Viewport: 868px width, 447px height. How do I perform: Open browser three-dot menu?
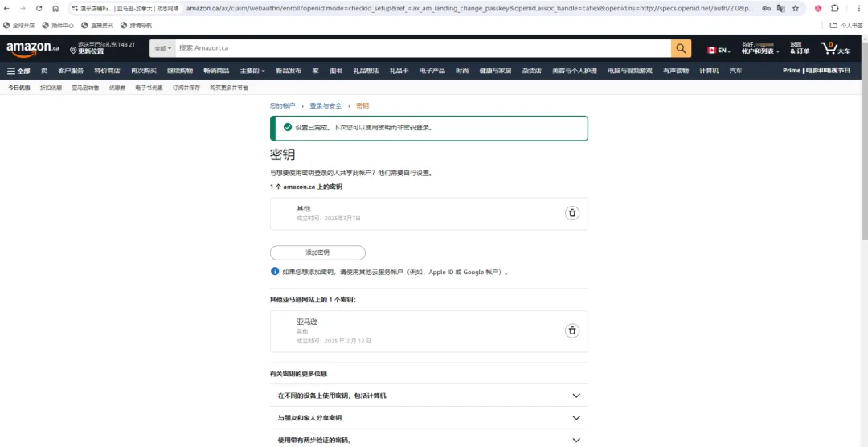click(858, 8)
